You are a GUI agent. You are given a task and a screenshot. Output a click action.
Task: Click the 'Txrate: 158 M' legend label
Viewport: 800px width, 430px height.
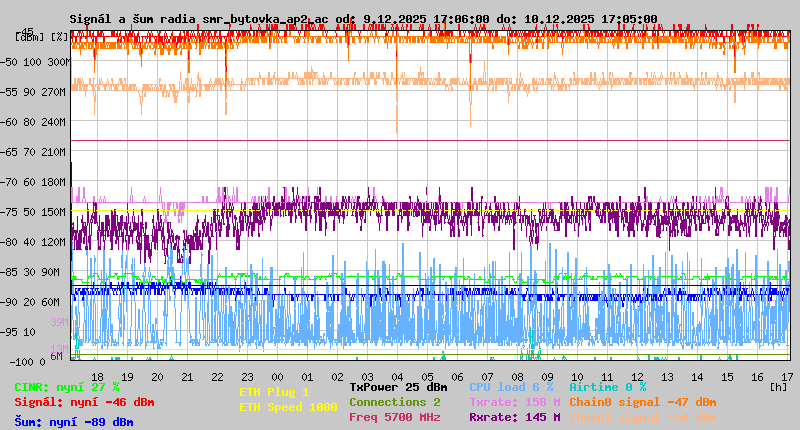point(515,402)
